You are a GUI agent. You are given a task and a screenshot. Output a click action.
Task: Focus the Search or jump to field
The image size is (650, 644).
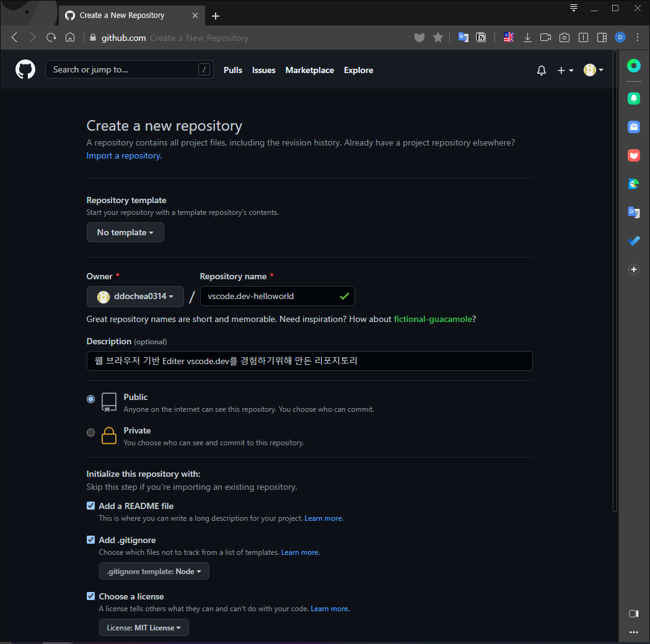(x=130, y=69)
